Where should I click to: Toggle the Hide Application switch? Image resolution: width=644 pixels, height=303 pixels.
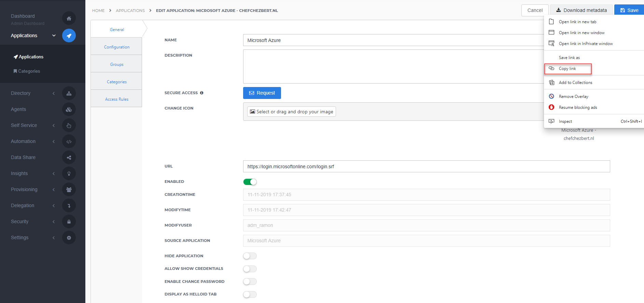coord(250,256)
